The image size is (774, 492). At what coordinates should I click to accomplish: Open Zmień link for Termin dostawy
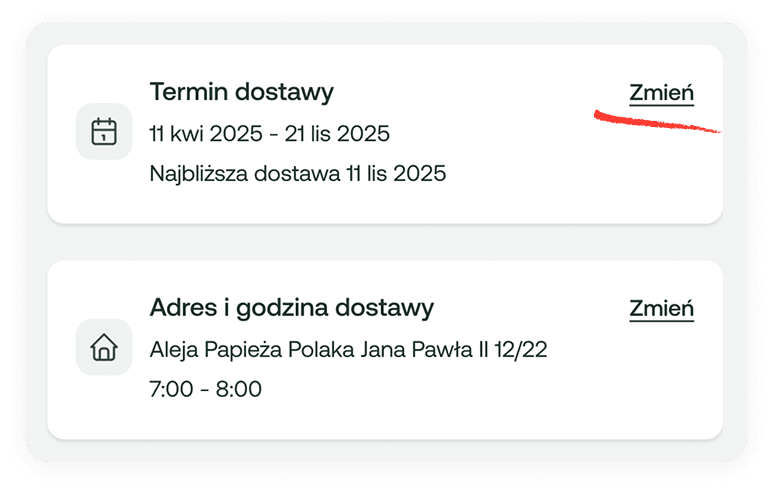coord(661,93)
